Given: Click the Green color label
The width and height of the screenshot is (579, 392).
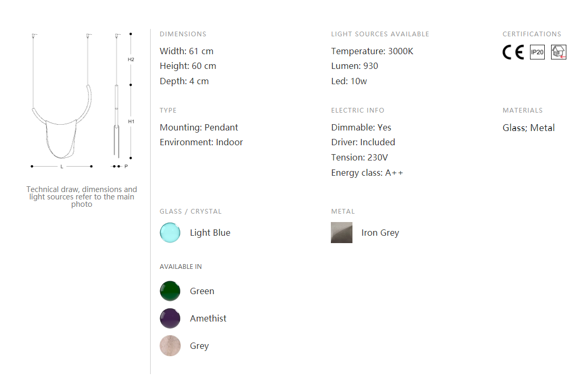Looking at the screenshot, I should click(x=202, y=291).
